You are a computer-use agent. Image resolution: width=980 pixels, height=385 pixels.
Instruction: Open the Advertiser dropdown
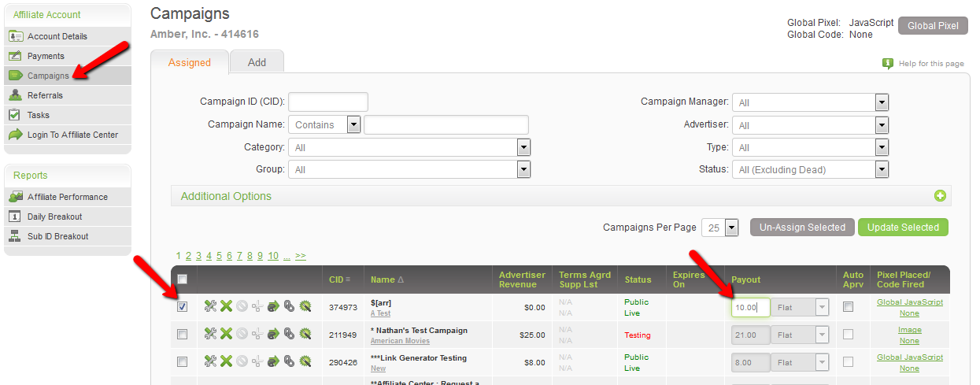pos(810,125)
